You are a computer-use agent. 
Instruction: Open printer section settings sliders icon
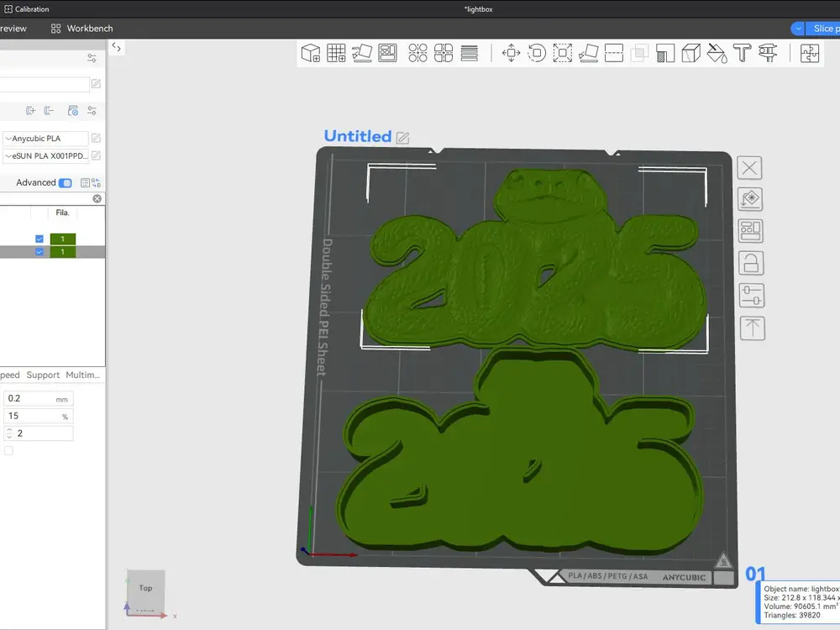(92, 58)
